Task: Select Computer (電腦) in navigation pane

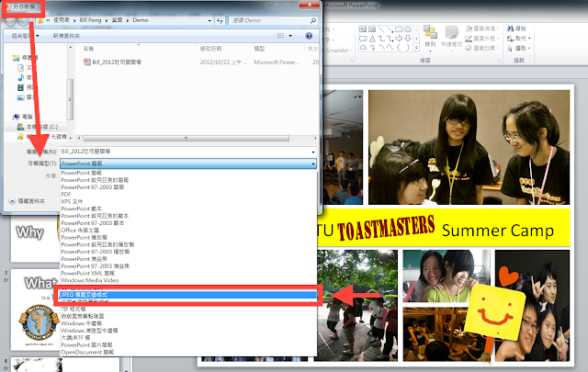Action: (23, 117)
